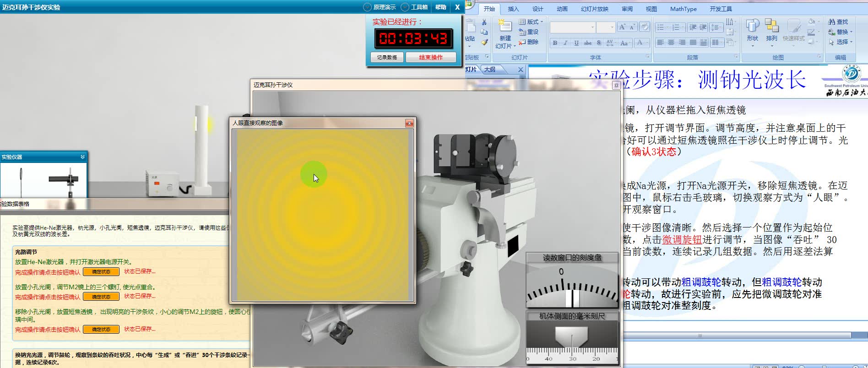
Task: Click 确定状态 for the 小孔光阑 step
Action: pyautogui.click(x=101, y=297)
